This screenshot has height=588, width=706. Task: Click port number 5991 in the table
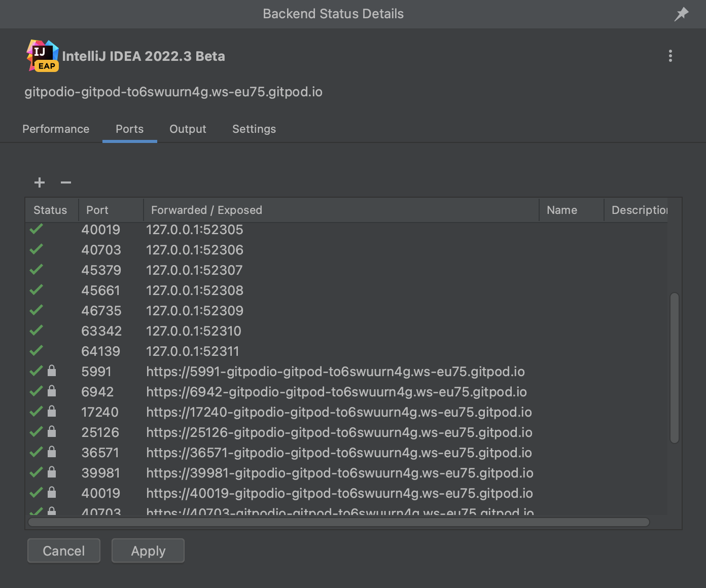(96, 372)
